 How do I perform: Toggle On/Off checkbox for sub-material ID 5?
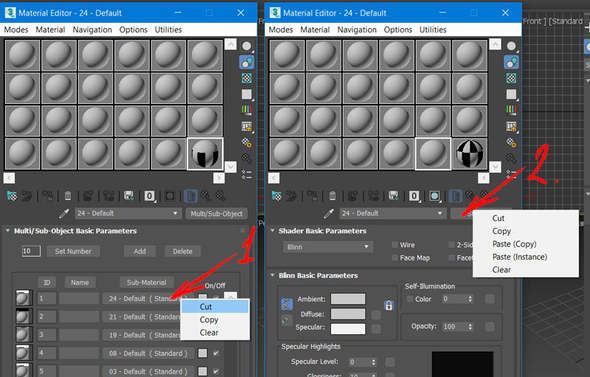click(x=216, y=371)
